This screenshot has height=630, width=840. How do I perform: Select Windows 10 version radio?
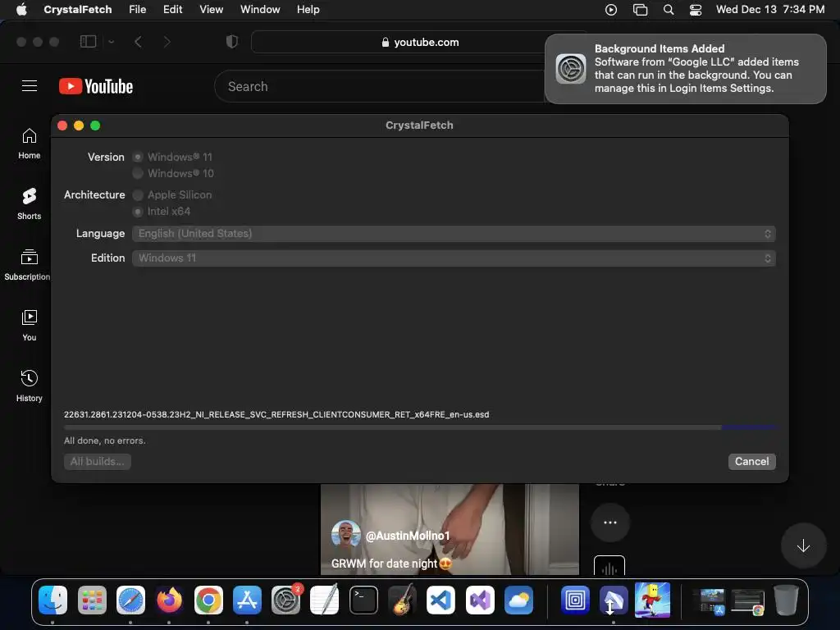(138, 173)
